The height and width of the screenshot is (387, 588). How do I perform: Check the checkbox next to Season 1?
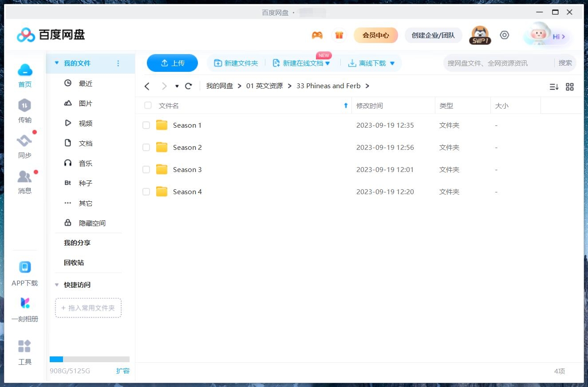146,125
